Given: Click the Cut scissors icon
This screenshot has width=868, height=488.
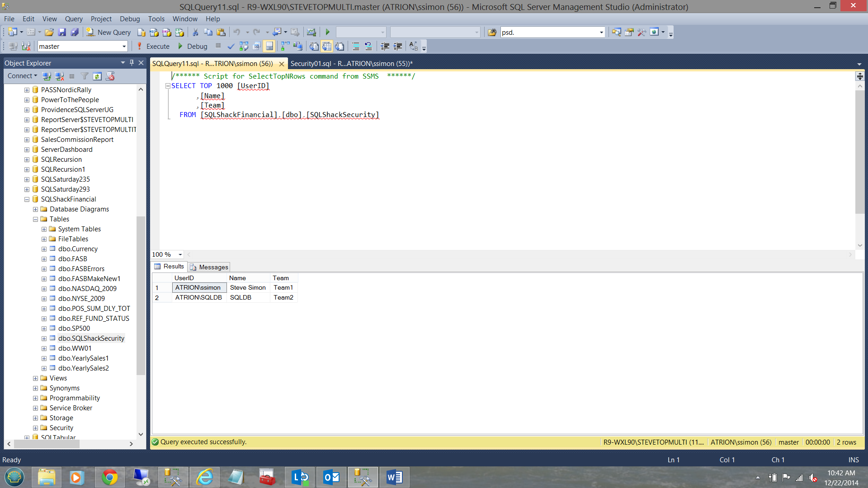Looking at the screenshot, I should click(x=195, y=32).
